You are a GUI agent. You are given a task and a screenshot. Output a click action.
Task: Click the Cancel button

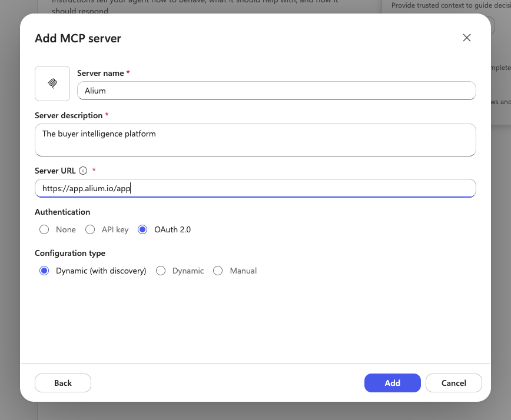click(454, 383)
